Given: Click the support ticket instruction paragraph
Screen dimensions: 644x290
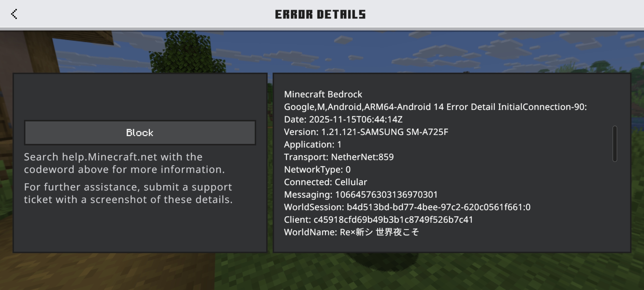Looking at the screenshot, I should point(128,193).
